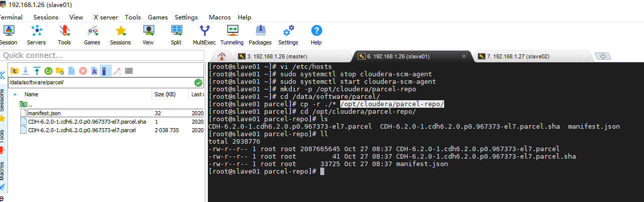Click the magic wand icon in SFTP toolbar
Image resolution: width=644 pixels, height=202 pixels.
(x=117, y=71)
